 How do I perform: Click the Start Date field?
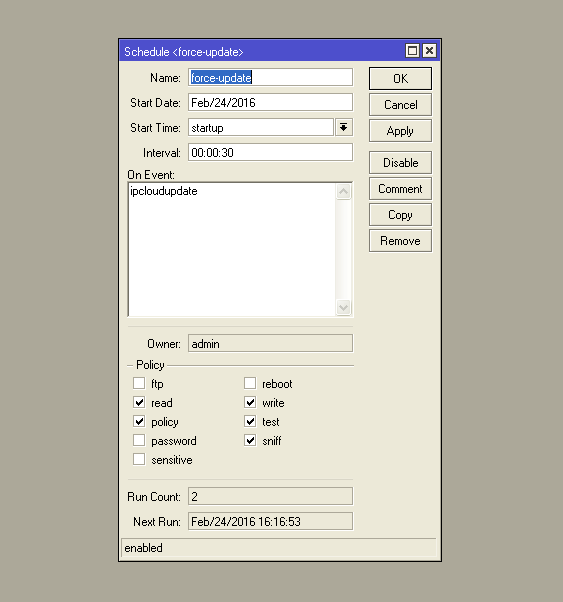pos(270,103)
